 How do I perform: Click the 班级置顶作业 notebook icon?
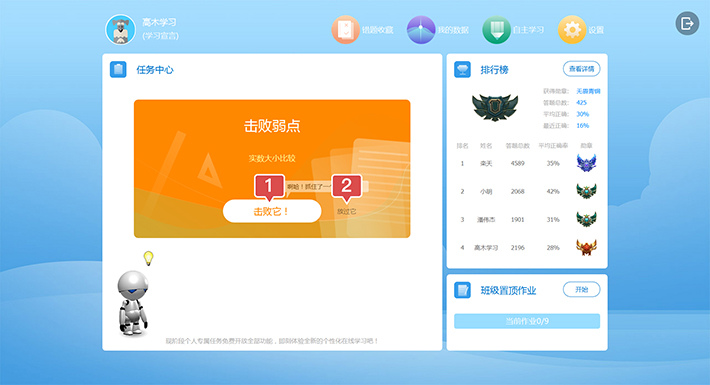tap(462, 290)
